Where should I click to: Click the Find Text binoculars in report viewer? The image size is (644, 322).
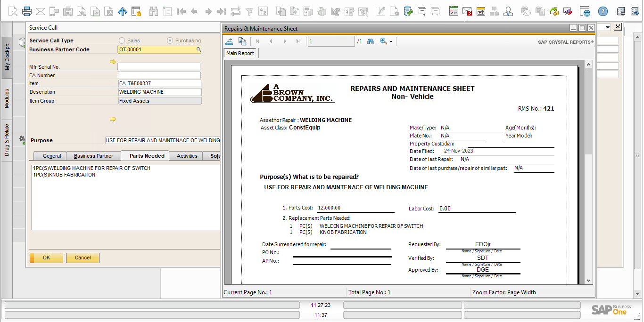tap(371, 41)
